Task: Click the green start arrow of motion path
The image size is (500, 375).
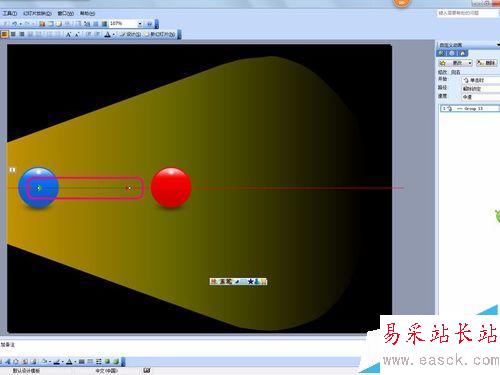Action: click(x=39, y=188)
